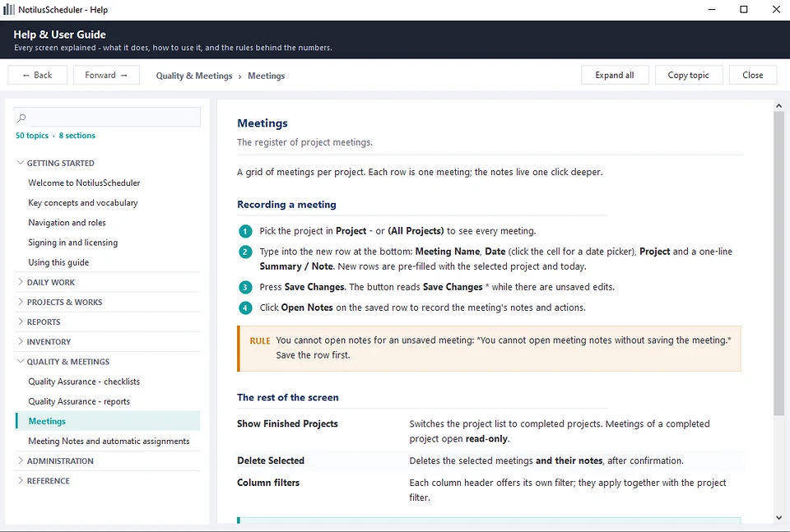Click the content pane vertical scrollbar thumb
Image resolution: width=790 pixels, height=532 pixels.
click(779, 263)
